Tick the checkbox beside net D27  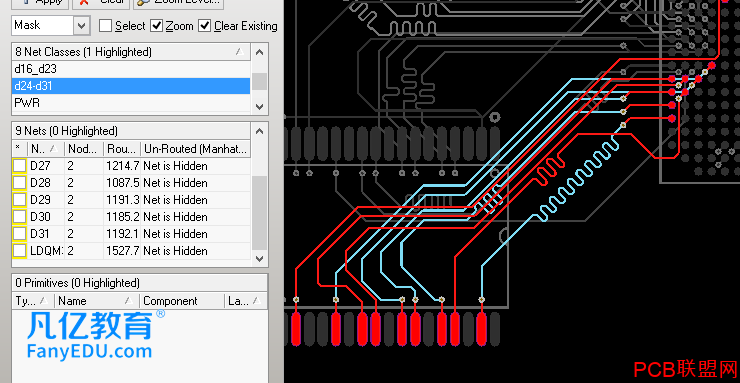(x=19, y=166)
